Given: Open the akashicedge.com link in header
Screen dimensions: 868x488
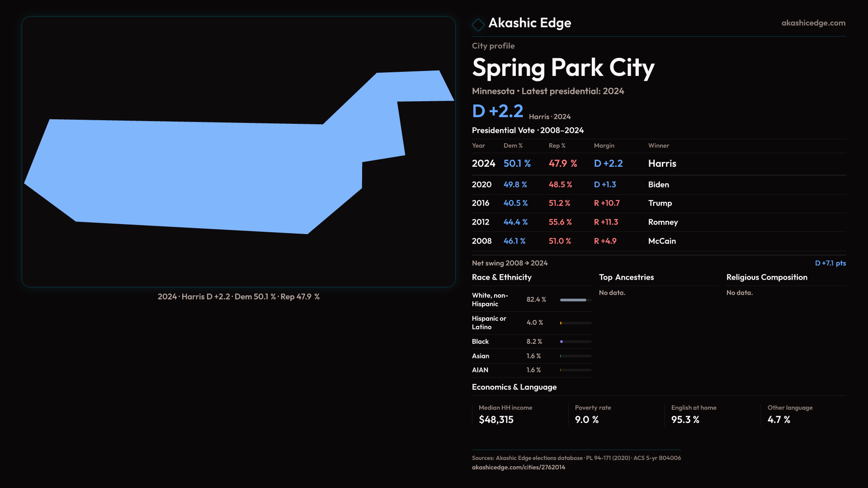Looking at the screenshot, I should click(x=813, y=23).
